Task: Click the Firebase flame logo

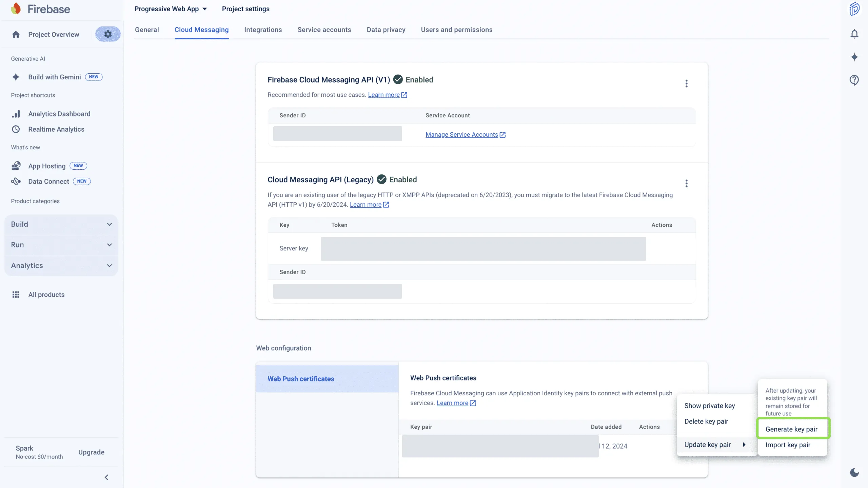Action: pos(16,9)
